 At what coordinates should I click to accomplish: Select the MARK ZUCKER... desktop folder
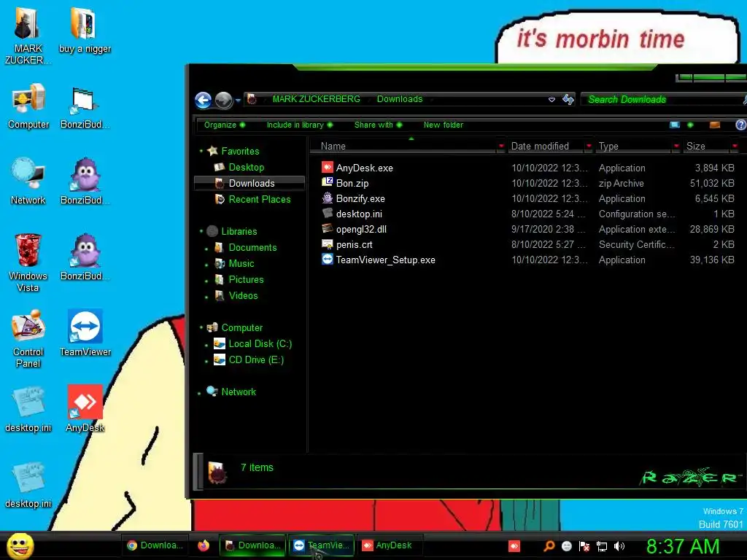[28, 36]
